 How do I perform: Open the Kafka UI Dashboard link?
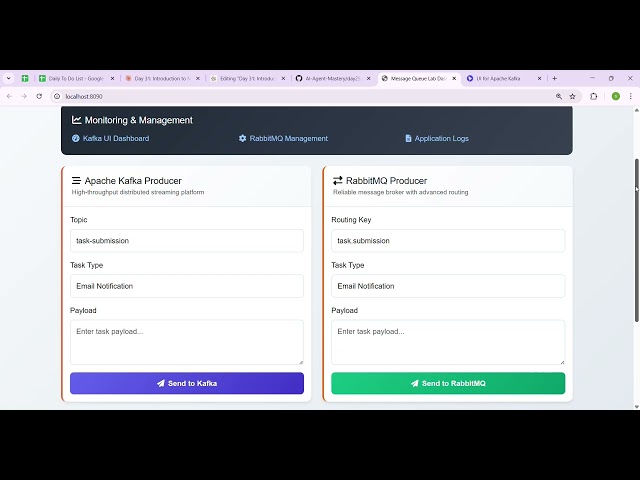coord(110,138)
